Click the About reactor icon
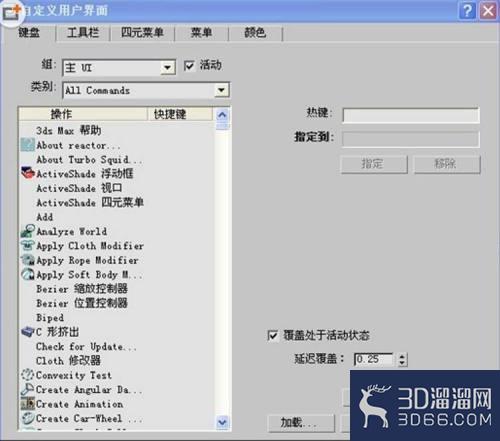Screen dimensions: 500x441 pyautogui.click(x=27, y=145)
